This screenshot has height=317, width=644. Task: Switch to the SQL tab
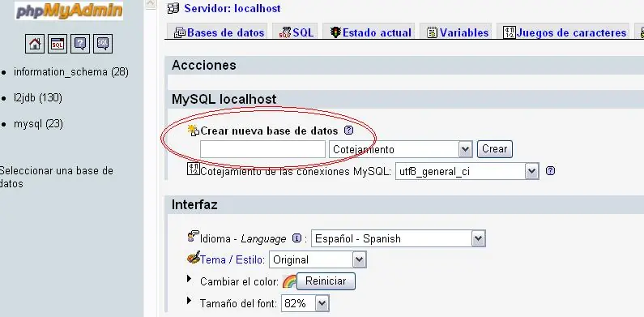[x=296, y=32]
